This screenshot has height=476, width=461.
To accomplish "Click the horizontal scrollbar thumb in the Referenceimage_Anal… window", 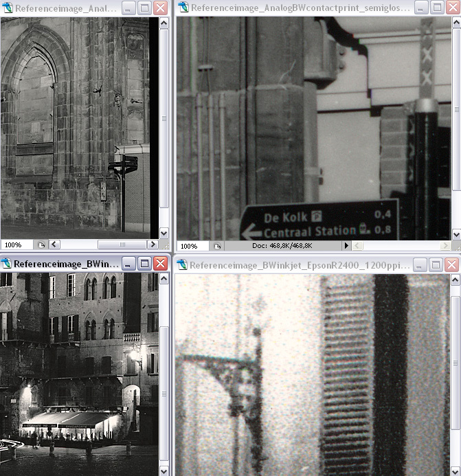I will coord(122,245).
